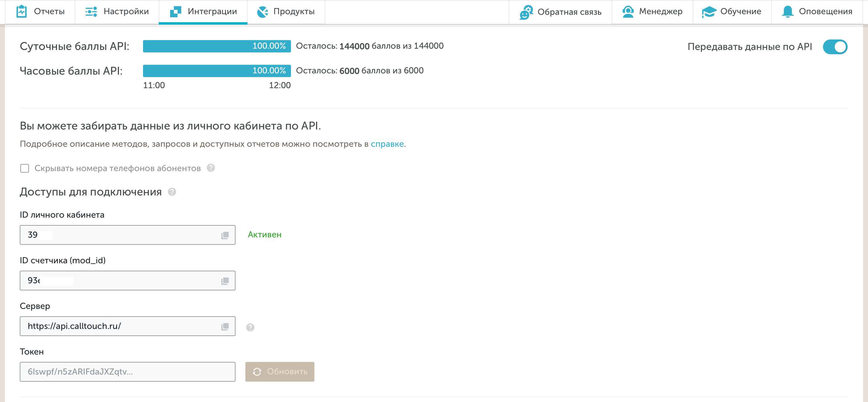This screenshot has height=402, width=868.
Task: Click the text 144000 баллов remaining
Action: pos(370,46)
